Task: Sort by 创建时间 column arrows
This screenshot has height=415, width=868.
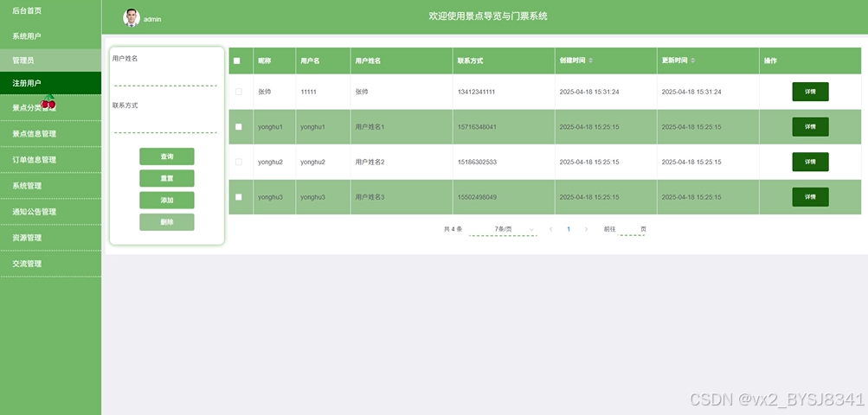Action: click(x=591, y=61)
